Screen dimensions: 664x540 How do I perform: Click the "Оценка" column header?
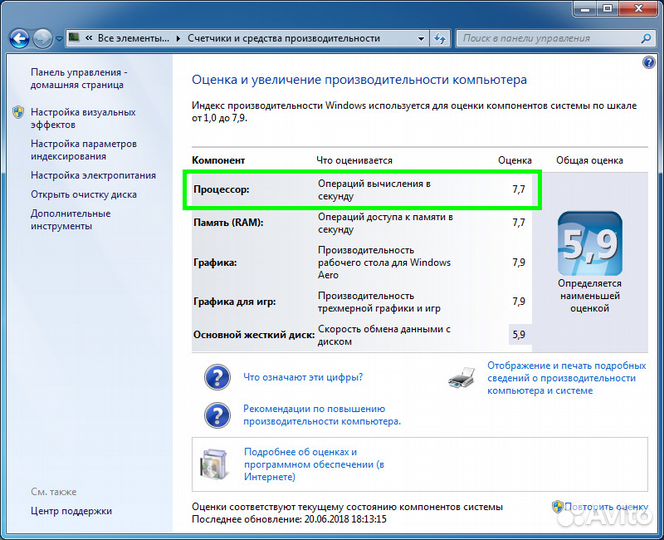pyautogui.click(x=515, y=161)
